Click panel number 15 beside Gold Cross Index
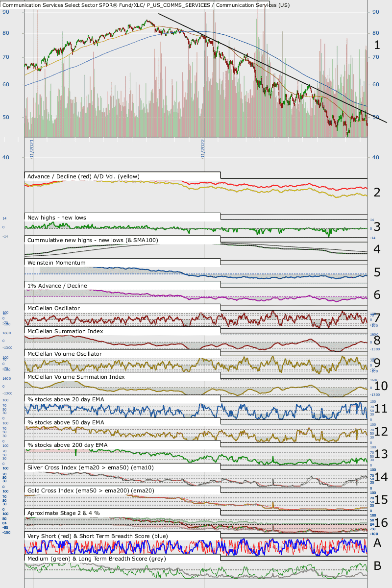Viewport: 392px width, 588px height. click(x=381, y=500)
